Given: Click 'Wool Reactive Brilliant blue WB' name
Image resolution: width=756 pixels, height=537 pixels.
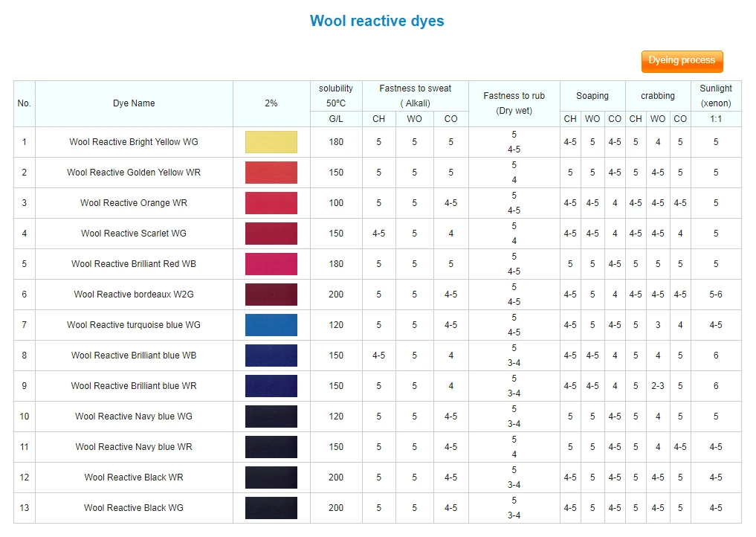Looking at the screenshot, I should tap(134, 355).
